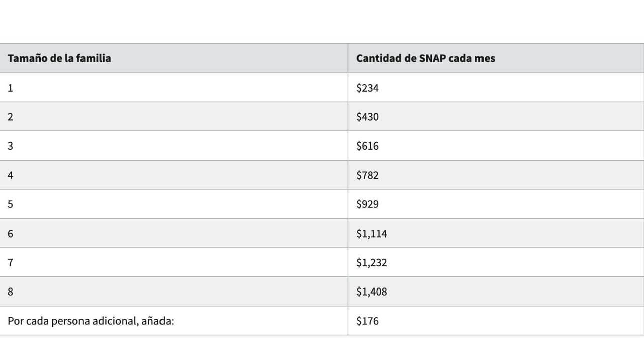Select the family size 7 cell
Image resolution: width=644 pixels, height=363 pixels.
[x=11, y=263]
